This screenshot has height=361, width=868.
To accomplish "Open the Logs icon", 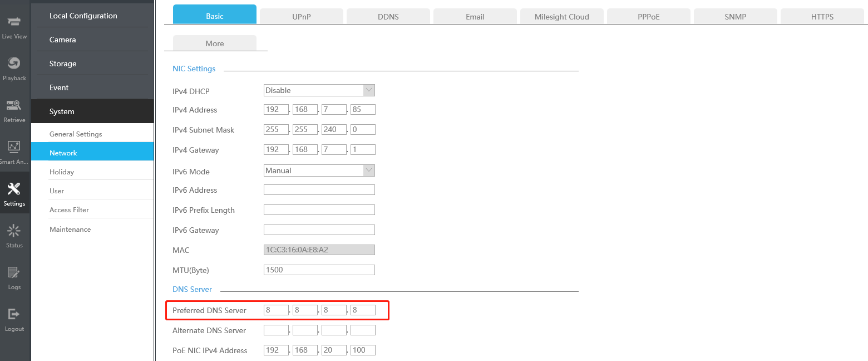I will pyautogui.click(x=14, y=272).
